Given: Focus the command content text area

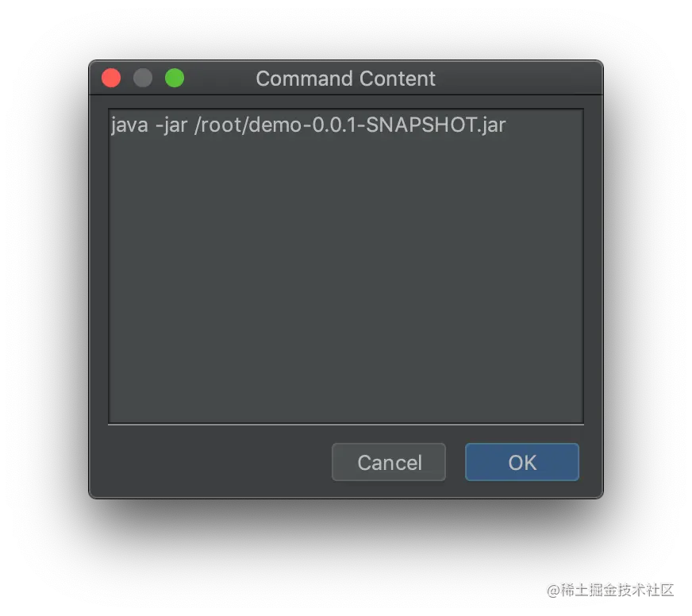Looking at the screenshot, I should point(346,266).
